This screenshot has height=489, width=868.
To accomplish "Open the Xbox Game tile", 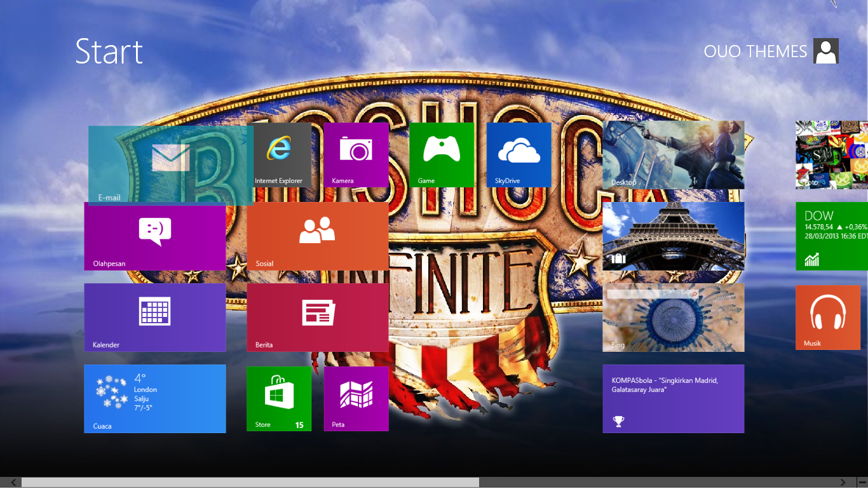I will click(442, 155).
